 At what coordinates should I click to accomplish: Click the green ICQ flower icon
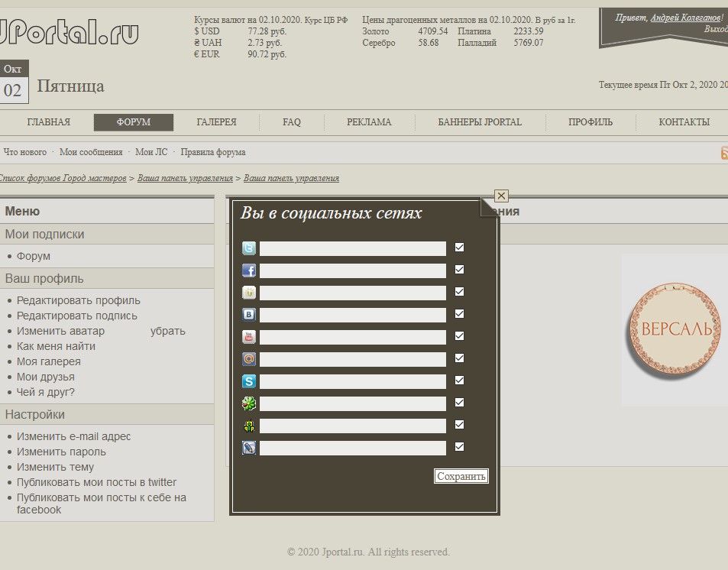[249, 403]
